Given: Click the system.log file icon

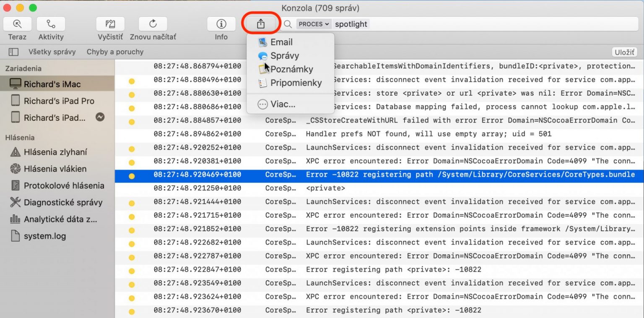Looking at the screenshot, I should [x=16, y=236].
